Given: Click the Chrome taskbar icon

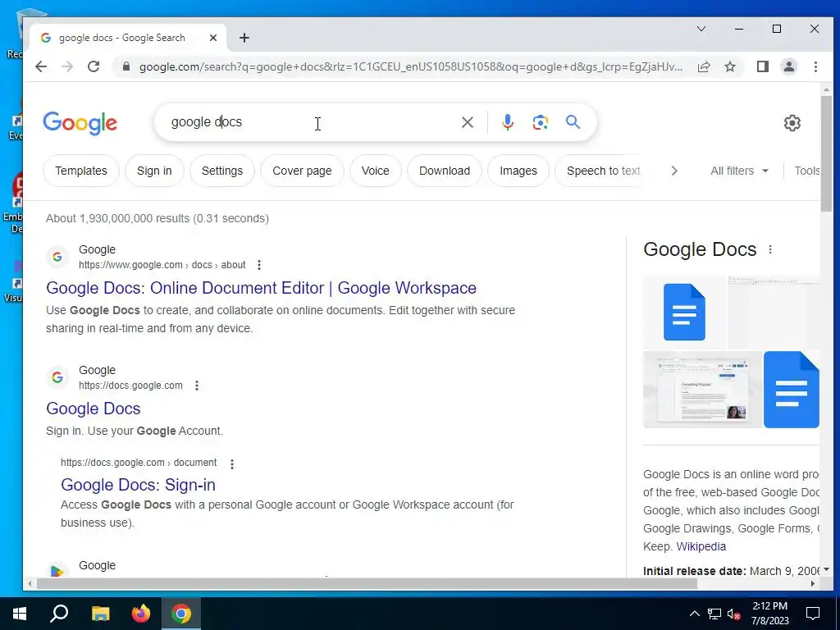Looking at the screenshot, I should click(181, 614).
